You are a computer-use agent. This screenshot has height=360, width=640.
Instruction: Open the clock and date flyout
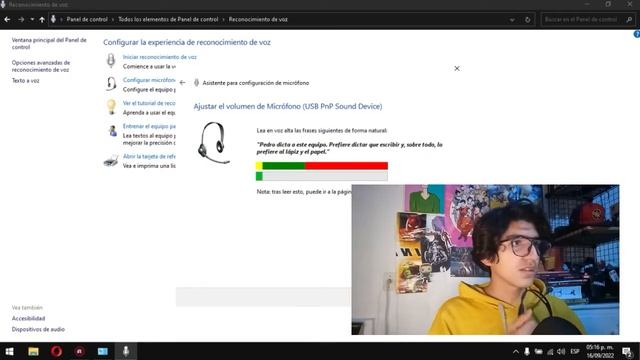click(600, 351)
